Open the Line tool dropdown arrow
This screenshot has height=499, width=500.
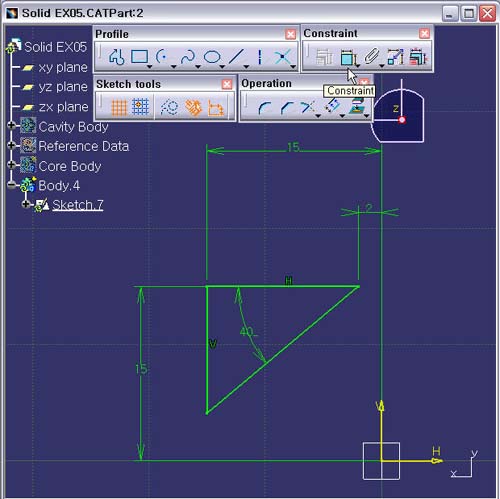click(246, 67)
